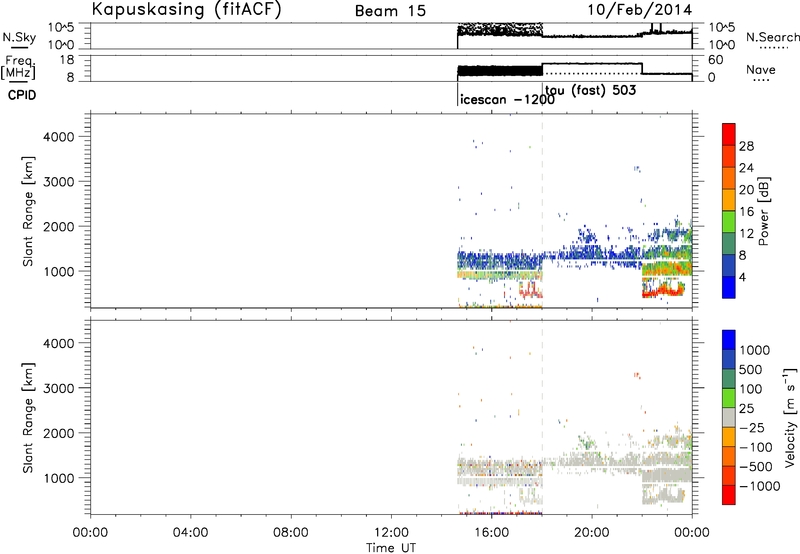
Task: Click the -1000 value on Velocity color bar
Action: click(760, 486)
